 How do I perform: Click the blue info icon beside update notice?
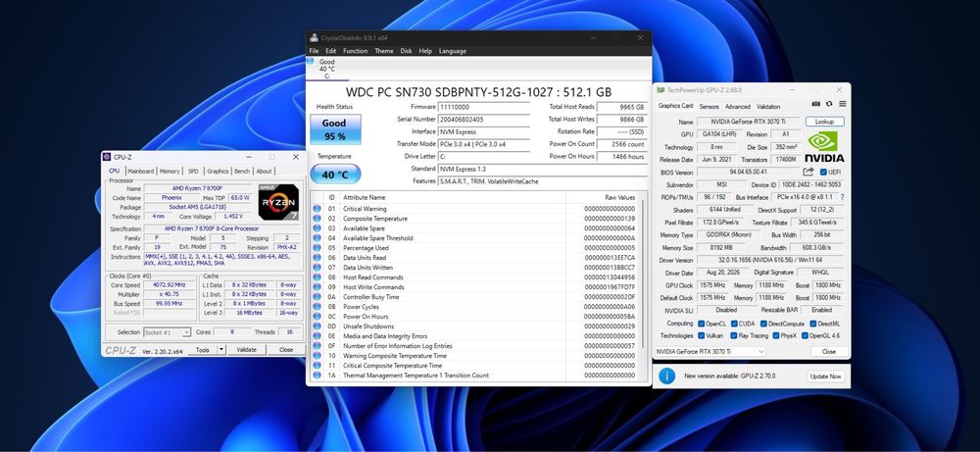tap(666, 376)
